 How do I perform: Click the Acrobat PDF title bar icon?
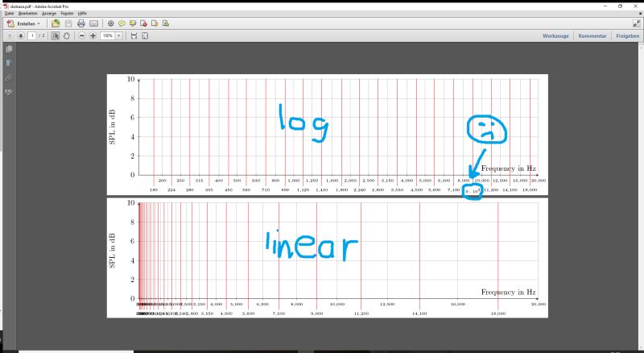6,6
